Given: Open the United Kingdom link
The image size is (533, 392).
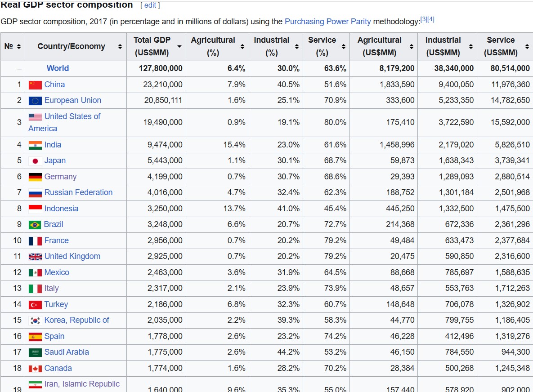Looking at the screenshot, I should tap(72, 257).
